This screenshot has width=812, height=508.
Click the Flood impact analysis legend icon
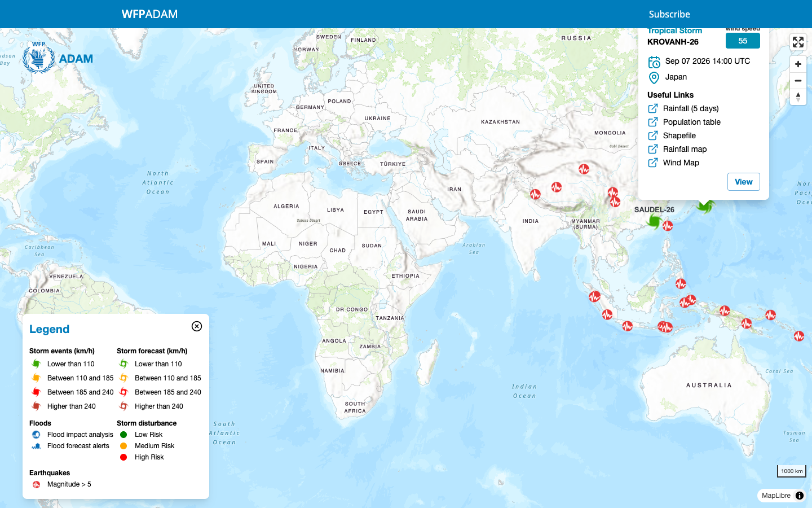pyautogui.click(x=36, y=435)
